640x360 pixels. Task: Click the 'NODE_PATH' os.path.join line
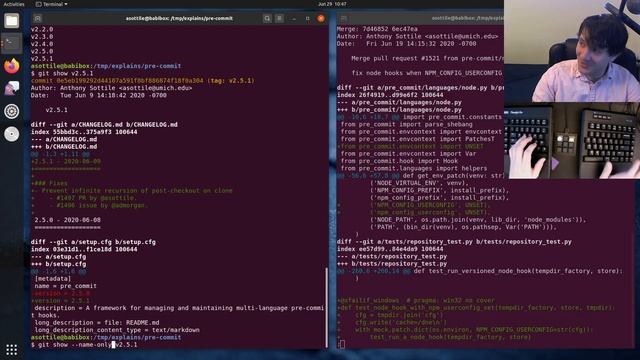[478, 220]
